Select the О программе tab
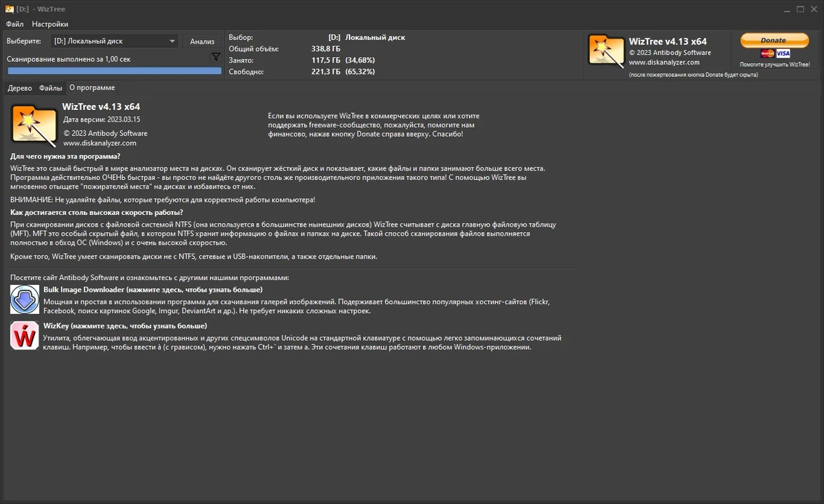This screenshot has height=504, width=824. pyautogui.click(x=92, y=87)
